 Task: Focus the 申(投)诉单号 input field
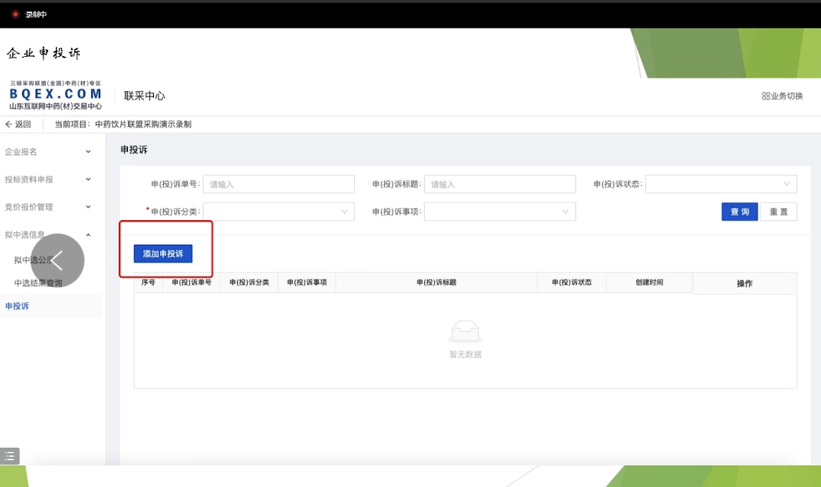coord(278,184)
